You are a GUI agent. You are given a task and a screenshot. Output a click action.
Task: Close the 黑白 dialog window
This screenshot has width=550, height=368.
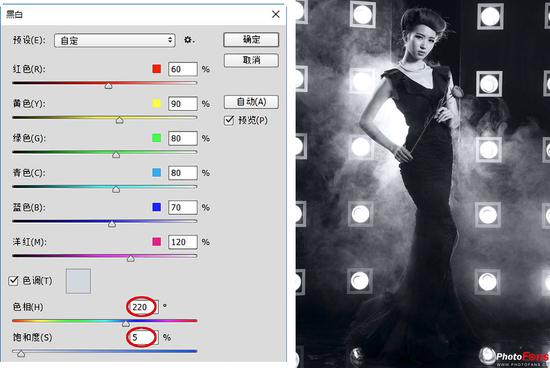(x=276, y=14)
